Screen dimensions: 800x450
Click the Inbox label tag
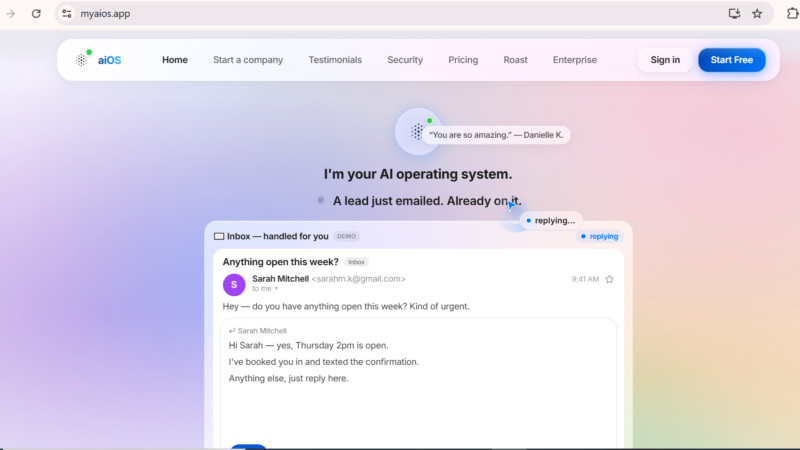coord(356,262)
